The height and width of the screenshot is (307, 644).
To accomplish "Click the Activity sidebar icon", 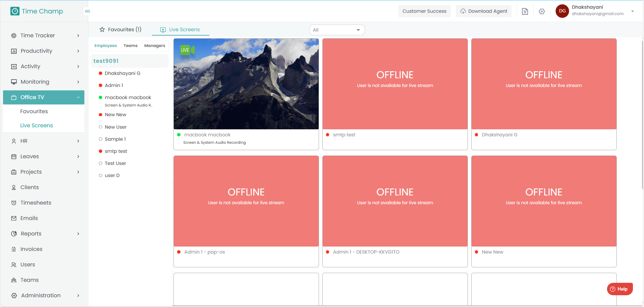I will point(14,67).
